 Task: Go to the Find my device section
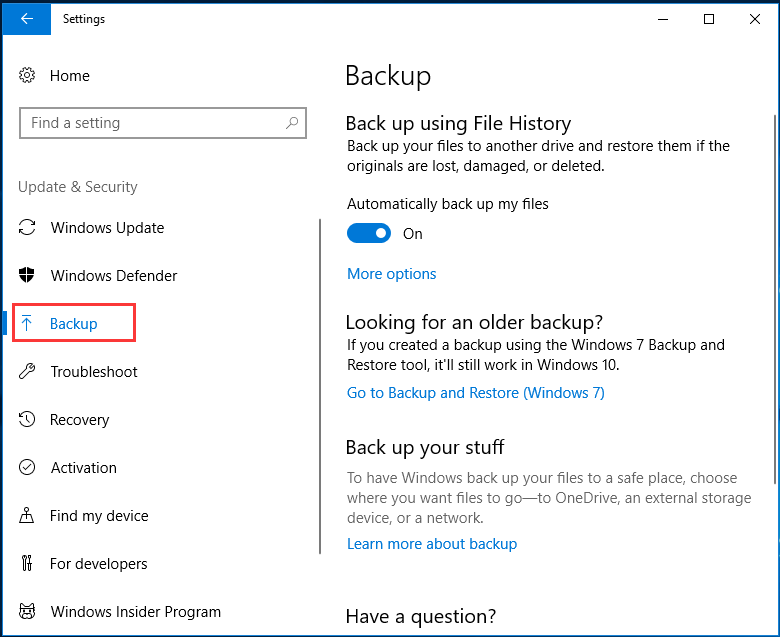coord(99,515)
